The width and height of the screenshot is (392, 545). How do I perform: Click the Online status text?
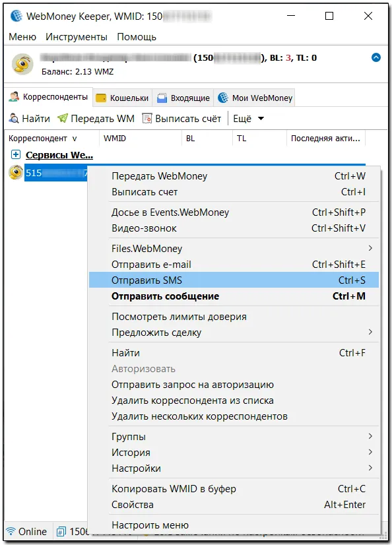coord(32,531)
